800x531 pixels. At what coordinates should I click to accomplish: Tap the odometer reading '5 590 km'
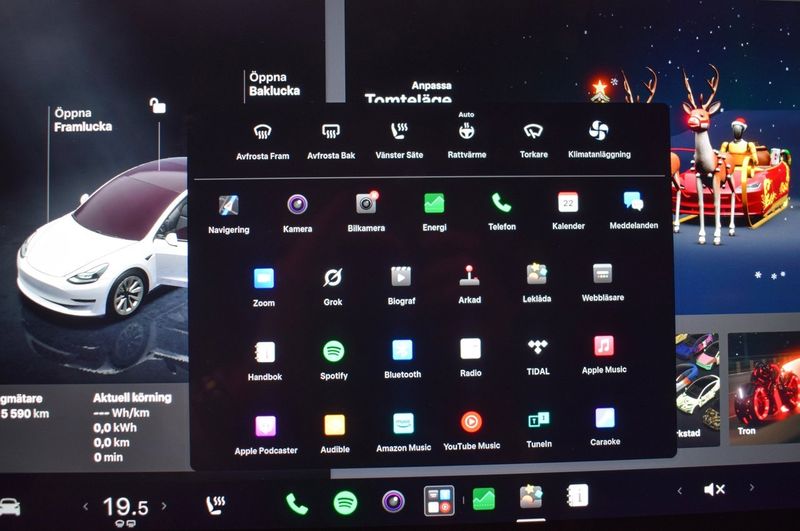25,414
